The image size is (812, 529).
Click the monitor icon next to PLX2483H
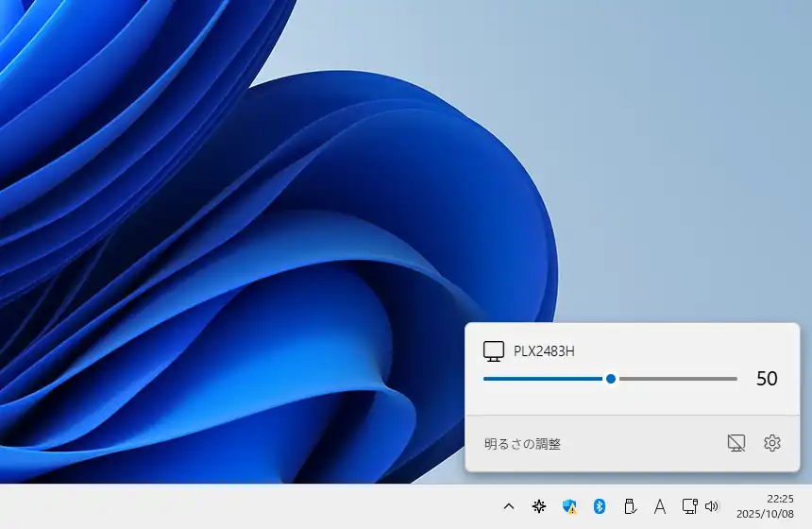(x=494, y=351)
